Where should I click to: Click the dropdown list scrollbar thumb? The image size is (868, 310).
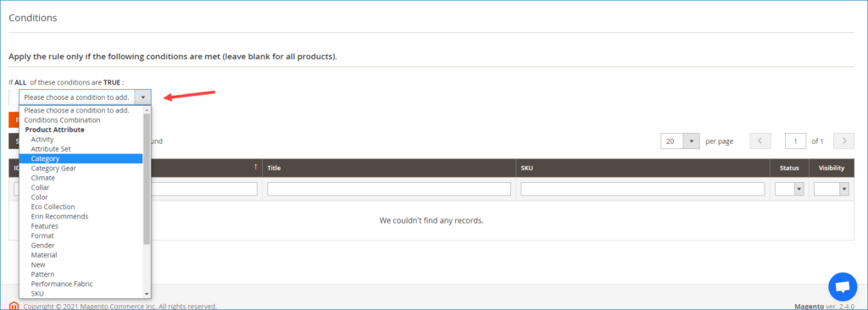(x=147, y=178)
